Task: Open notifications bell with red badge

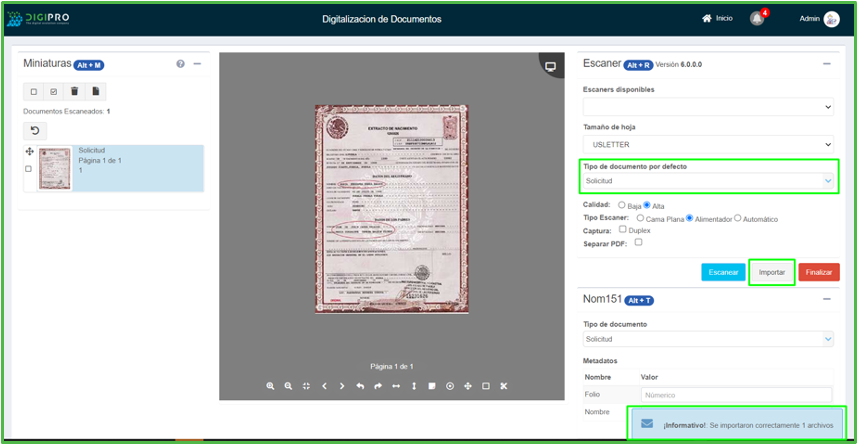Action: point(757,19)
